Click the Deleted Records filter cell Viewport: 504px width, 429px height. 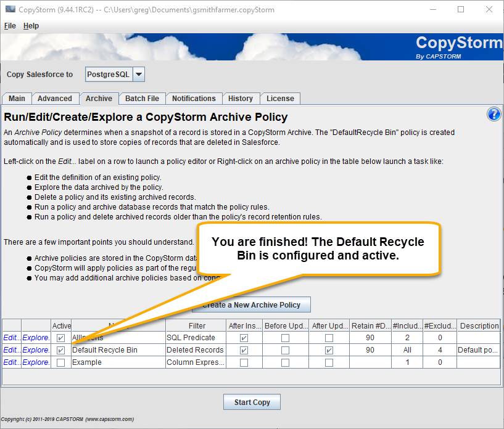coord(196,350)
